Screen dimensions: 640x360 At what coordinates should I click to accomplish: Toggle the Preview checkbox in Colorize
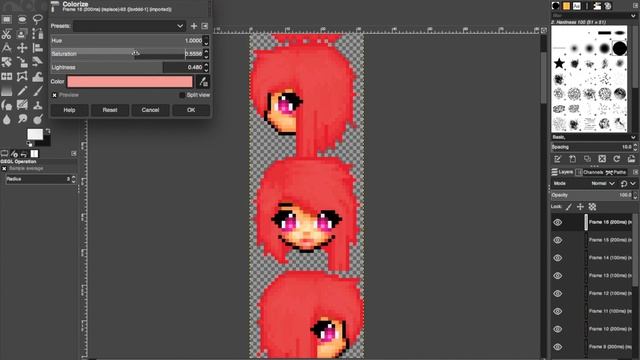[x=54, y=95]
